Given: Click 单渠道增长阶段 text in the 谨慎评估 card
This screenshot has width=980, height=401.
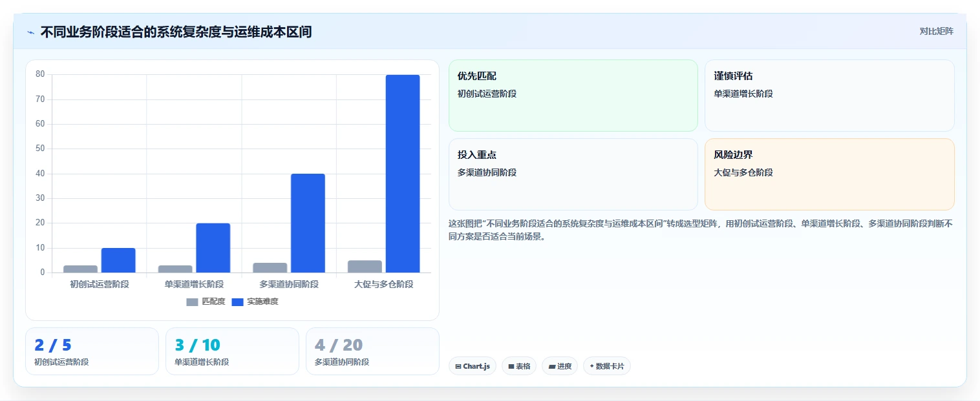Looking at the screenshot, I should (743, 94).
